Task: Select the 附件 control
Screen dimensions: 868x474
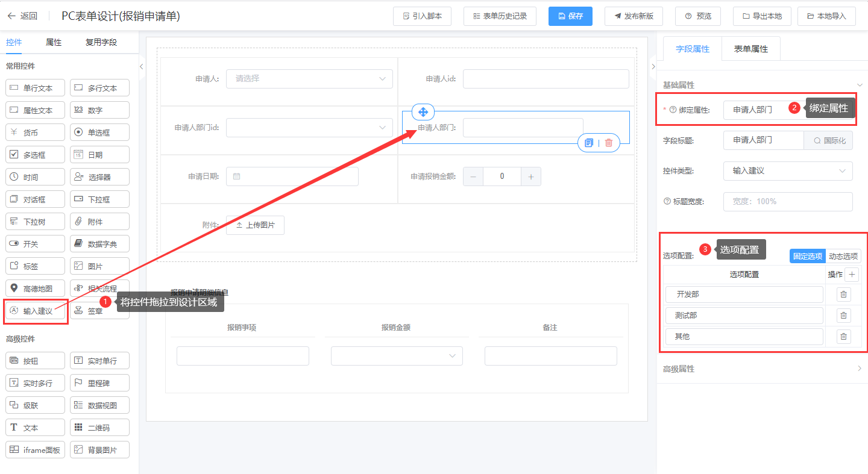Action: click(99, 222)
